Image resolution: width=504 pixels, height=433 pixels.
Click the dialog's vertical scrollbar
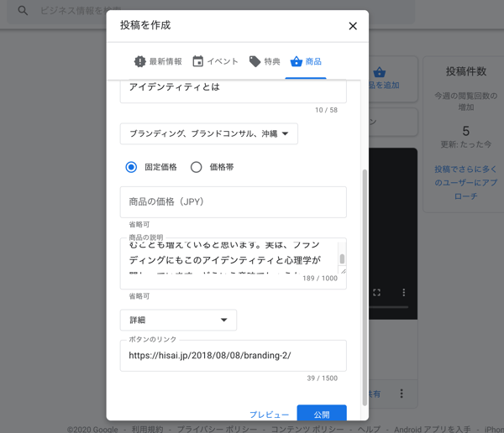[365, 288]
